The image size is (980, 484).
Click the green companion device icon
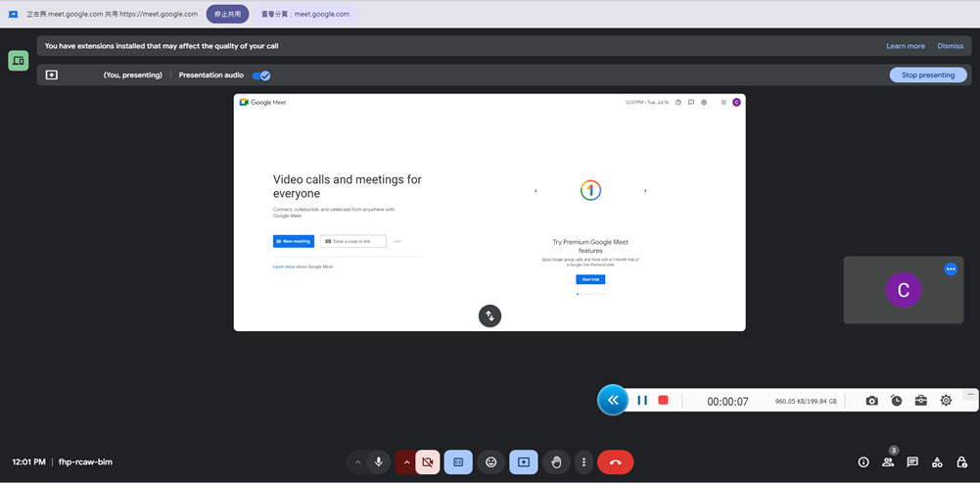point(19,61)
